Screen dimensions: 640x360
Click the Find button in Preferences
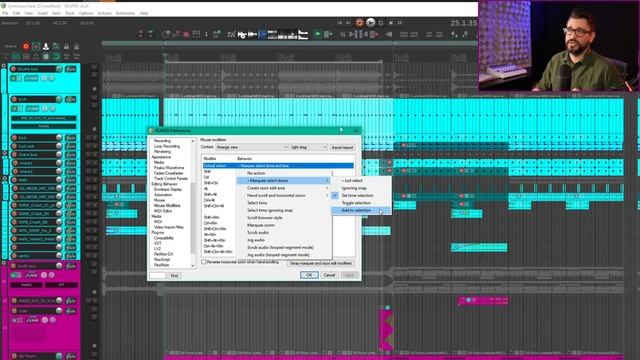pyautogui.click(x=174, y=276)
